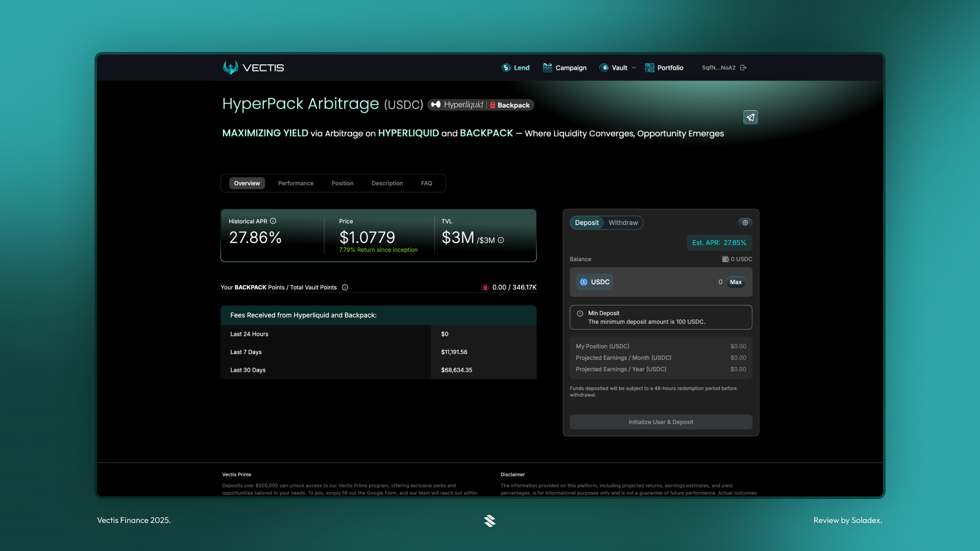Image resolution: width=980 pixels, height=551 pixels.
Task: Click Initialize User & Deposit button
Action: (x=661, y=422)
